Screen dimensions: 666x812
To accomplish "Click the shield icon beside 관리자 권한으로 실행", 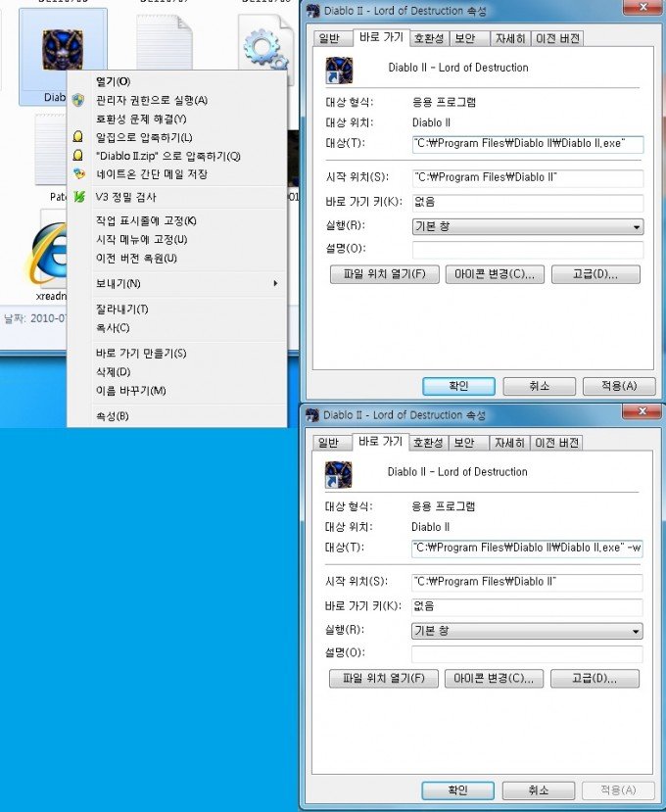I will tap(78, 100).
